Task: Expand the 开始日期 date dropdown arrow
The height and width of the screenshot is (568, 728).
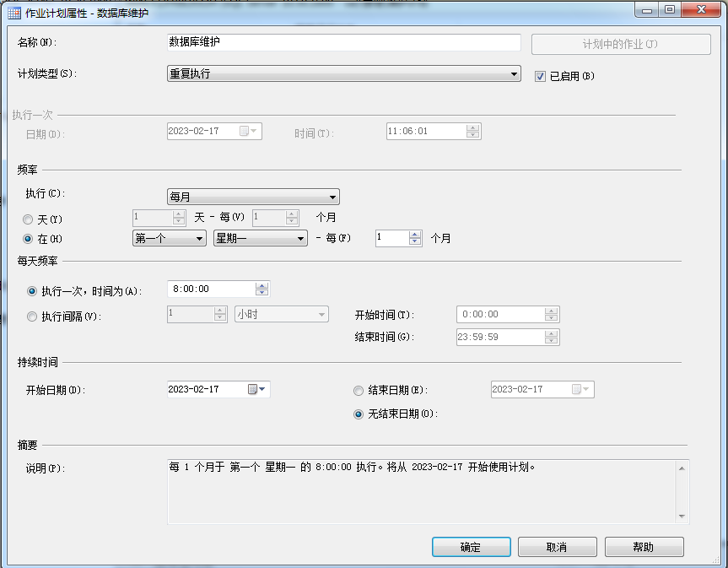Action: 262,389
